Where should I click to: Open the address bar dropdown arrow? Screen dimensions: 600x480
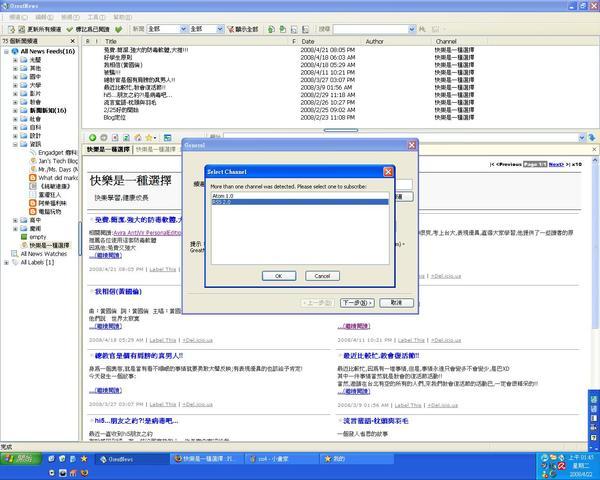pyautogui.click(x=582, y=138)
